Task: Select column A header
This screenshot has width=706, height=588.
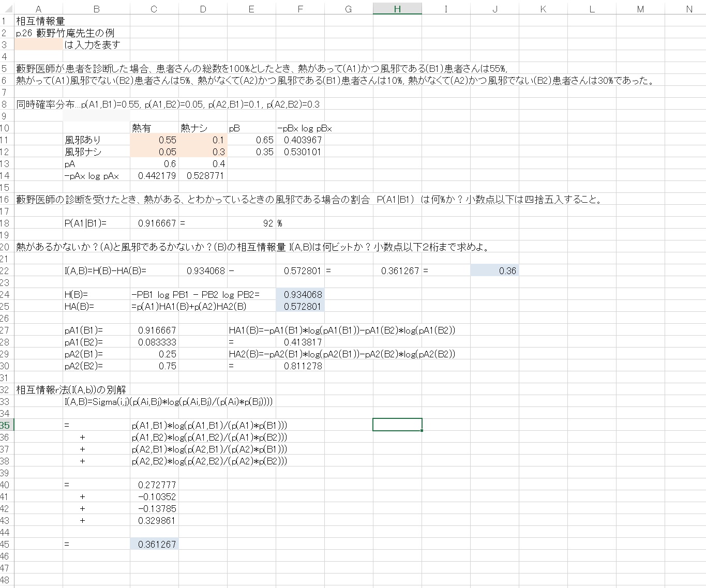Action: (x=38, y=9)
